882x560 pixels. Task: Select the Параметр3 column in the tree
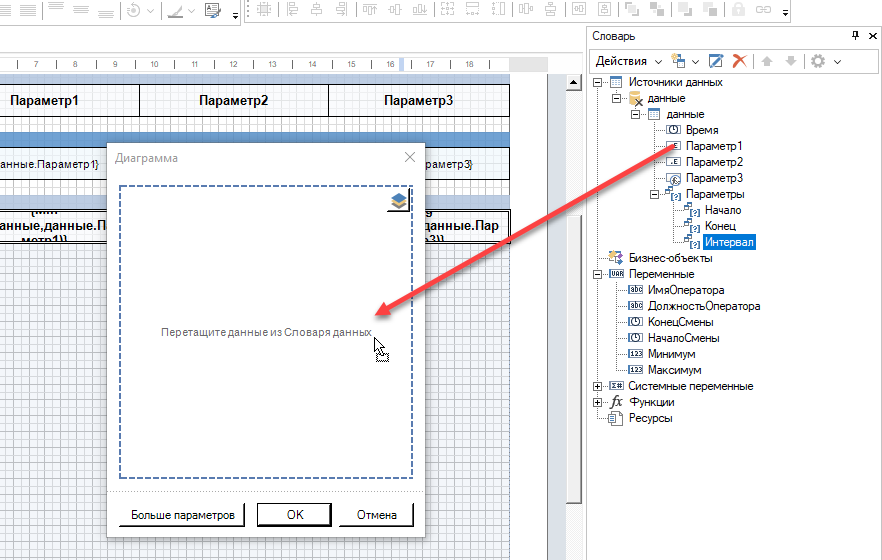click(x=714, y=178)
